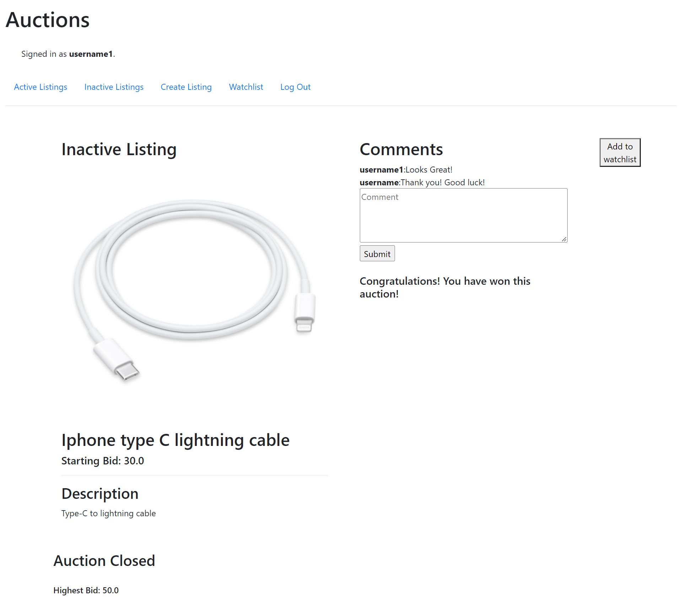Log Out of the account
Image resolution: width=682 pixels, height=616 pixels.
pyautogui.click(x=295, y=87)
